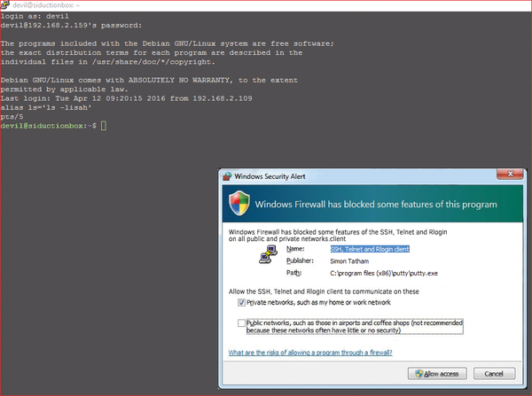Click the 'Public networks' label text
The image size is (532, 396).
tap(355, 327)
